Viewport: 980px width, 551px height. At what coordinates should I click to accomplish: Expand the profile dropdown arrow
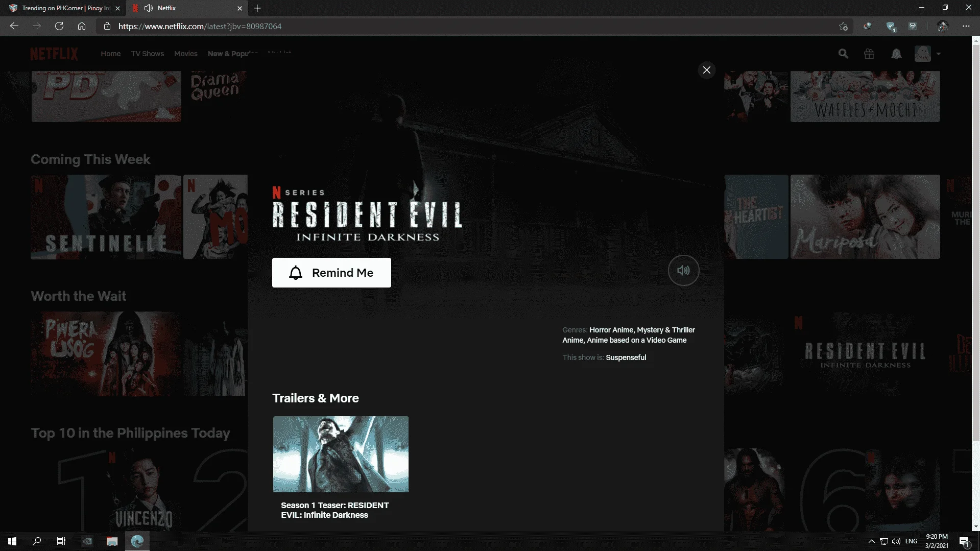click(x=939, y=54)
